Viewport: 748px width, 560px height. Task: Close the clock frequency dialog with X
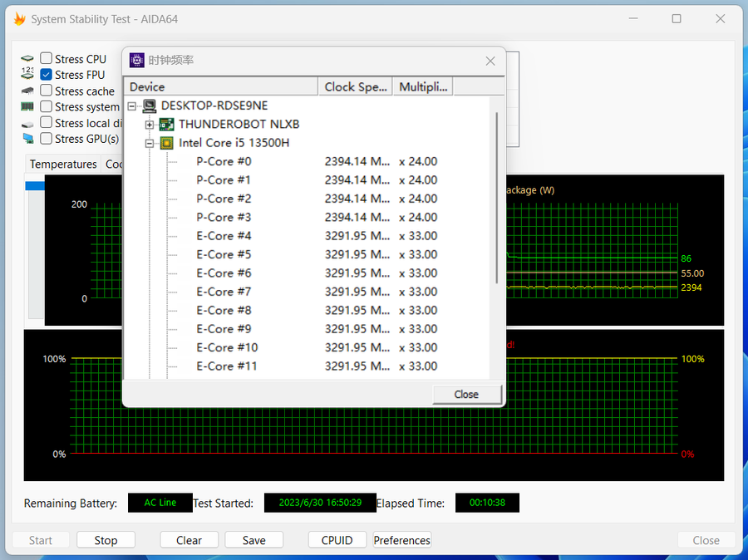490,61
